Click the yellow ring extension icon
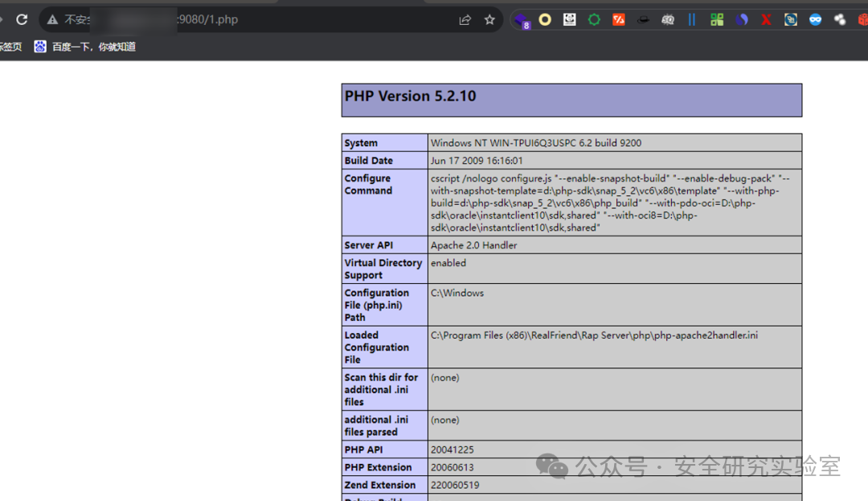The image size is (868, 501). click(x=545, y=20)
